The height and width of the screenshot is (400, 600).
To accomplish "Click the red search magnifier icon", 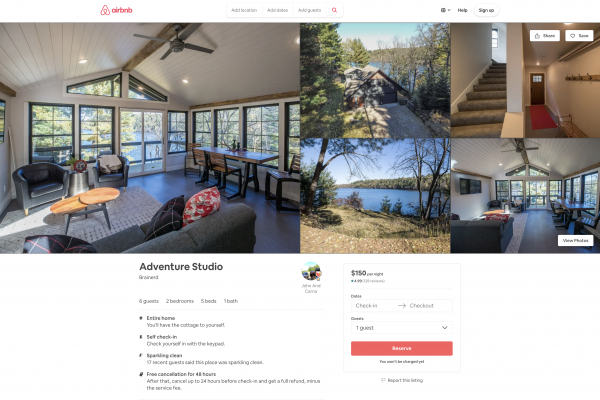I will [334, 10].
